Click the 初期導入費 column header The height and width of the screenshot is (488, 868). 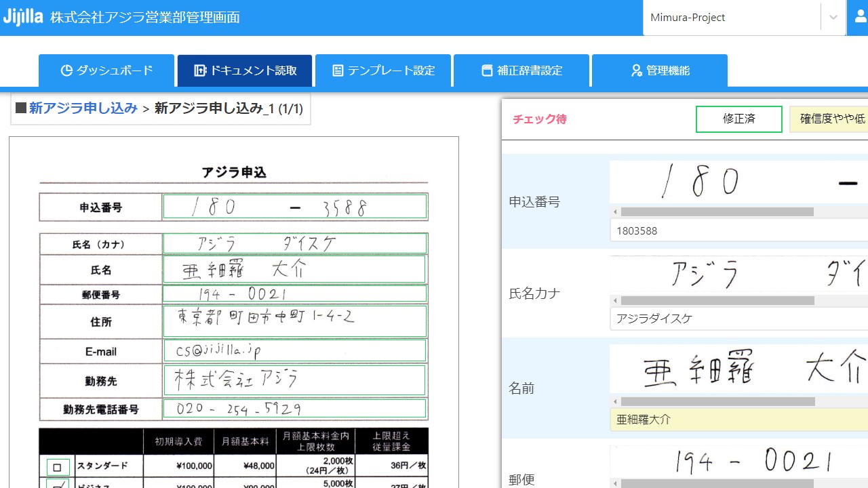click(178, 441)
